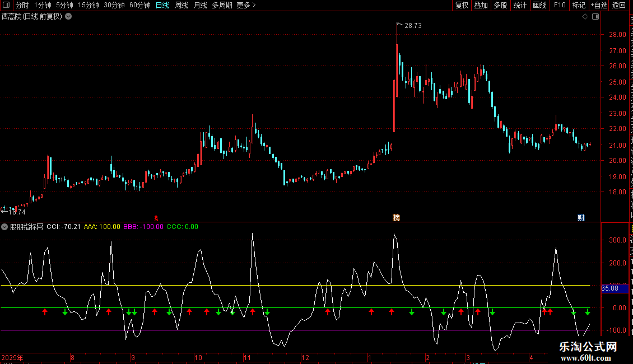Click the CCI: -70.21 indicator value
This screenshot has width=633, height=364.
[x=63, y=227]
